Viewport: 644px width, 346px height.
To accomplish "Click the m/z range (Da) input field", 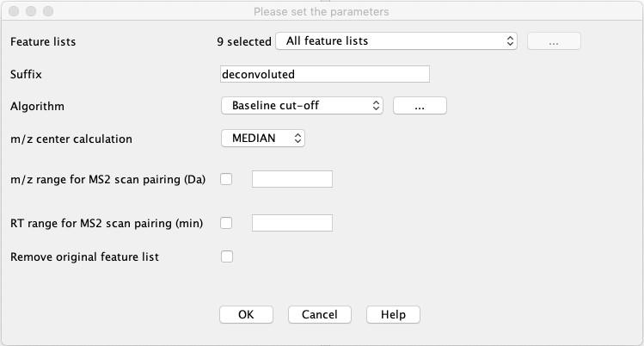I will click(x=291, y=179).
